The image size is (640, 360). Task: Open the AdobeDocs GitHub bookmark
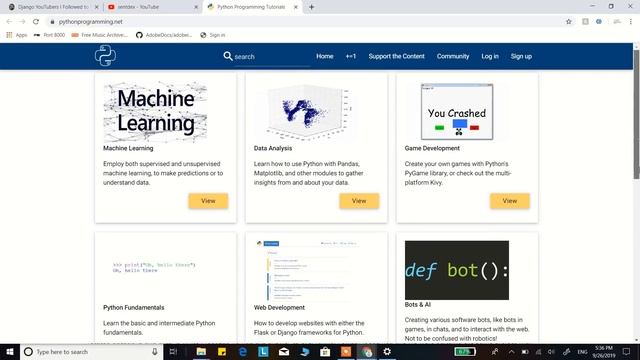click(x=164, y=35)
